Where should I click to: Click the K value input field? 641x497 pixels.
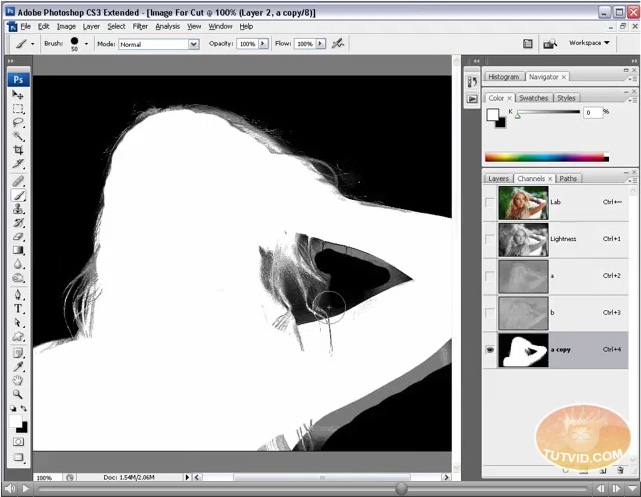pyautogui.click(x=593, y=113)
